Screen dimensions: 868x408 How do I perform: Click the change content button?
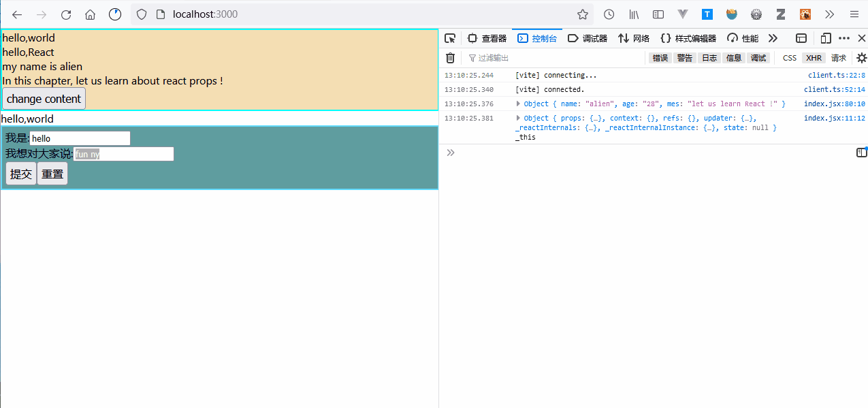(x=44, y=99)
